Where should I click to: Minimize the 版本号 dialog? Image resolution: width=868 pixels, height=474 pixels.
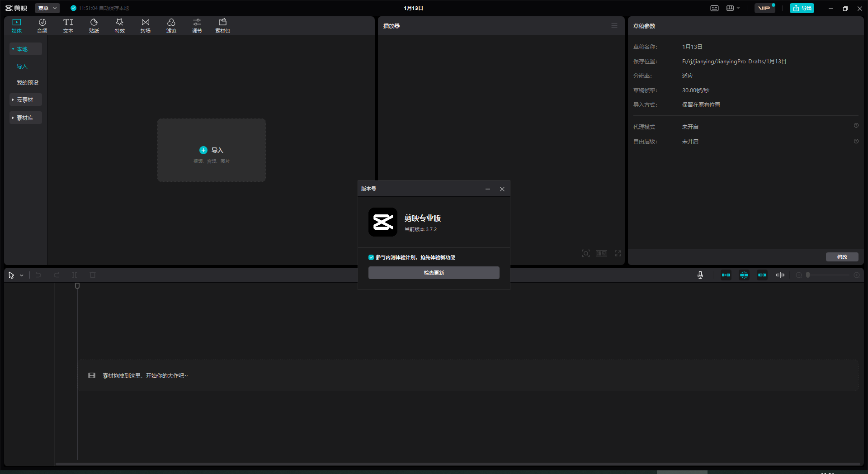(x=488, y=189)
